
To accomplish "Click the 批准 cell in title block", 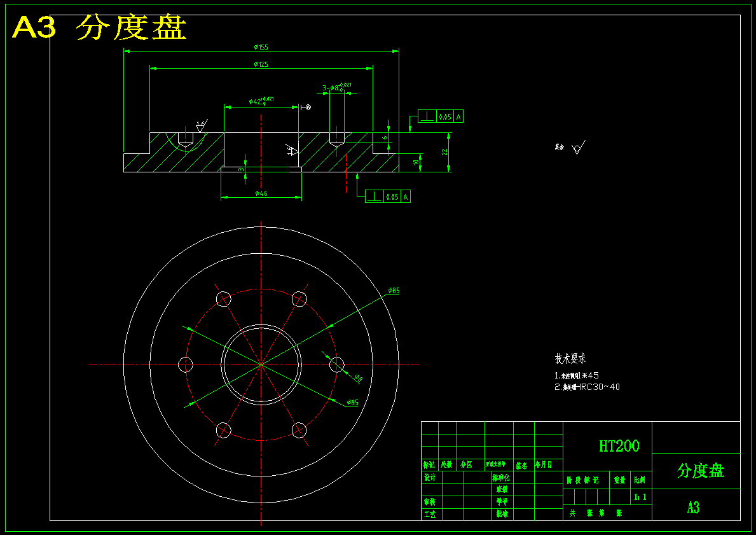I will click(502, 514).
